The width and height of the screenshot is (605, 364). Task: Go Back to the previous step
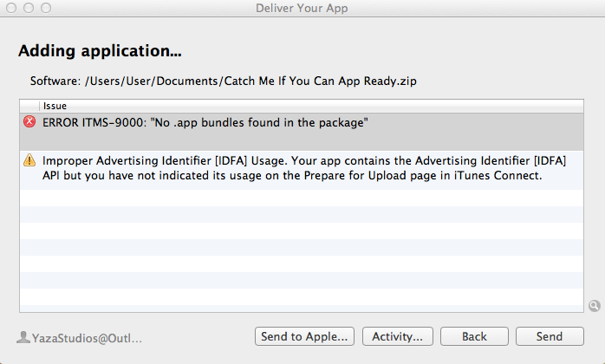pyautogui.click(x=474, y=336)
